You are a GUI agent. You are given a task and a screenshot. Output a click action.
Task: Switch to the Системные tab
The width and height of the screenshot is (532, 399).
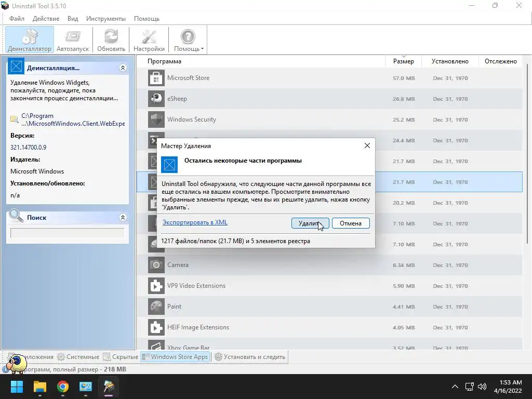click(x=78, y=357)
